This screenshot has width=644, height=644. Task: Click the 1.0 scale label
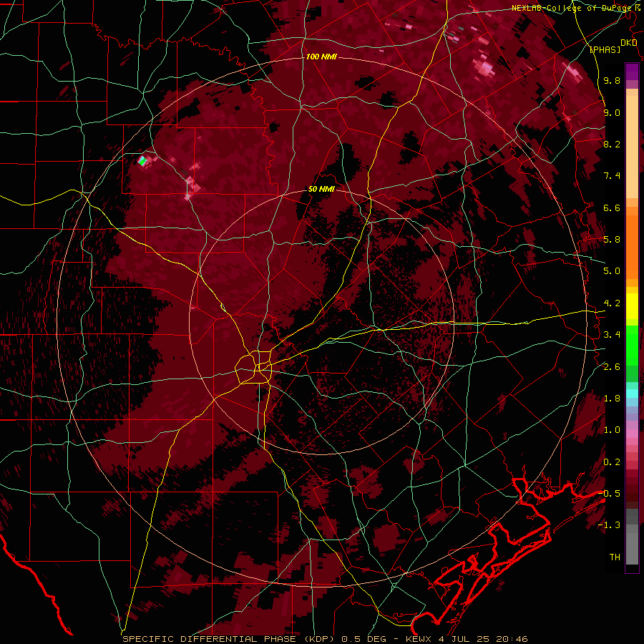pyautogui.click(x=612, y=430)
